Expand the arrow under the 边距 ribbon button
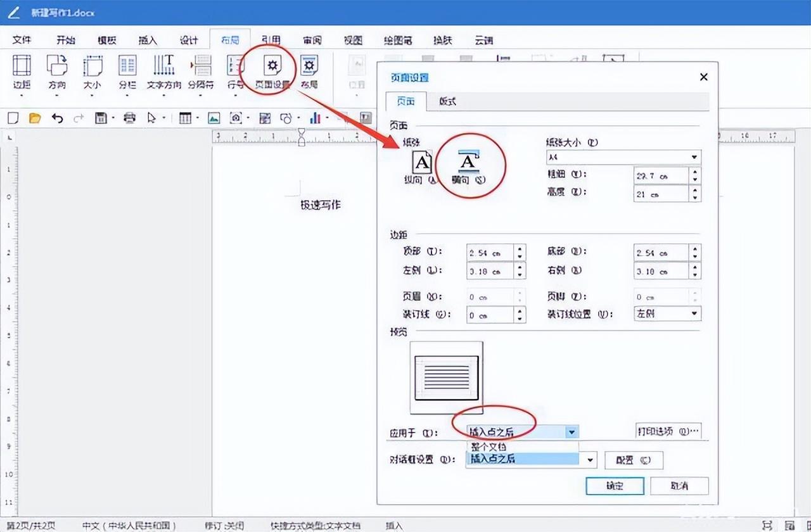 [22, 96]
